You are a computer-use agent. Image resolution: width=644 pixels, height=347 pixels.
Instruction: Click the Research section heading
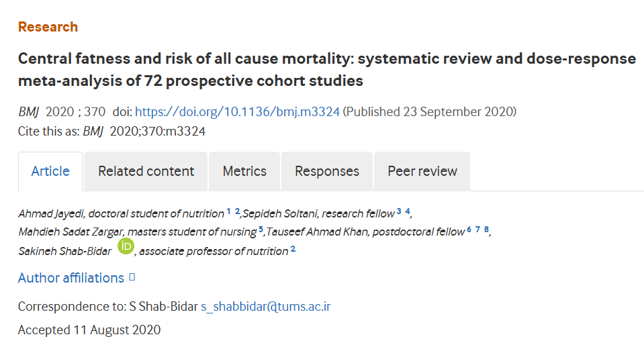coord(48,27)
